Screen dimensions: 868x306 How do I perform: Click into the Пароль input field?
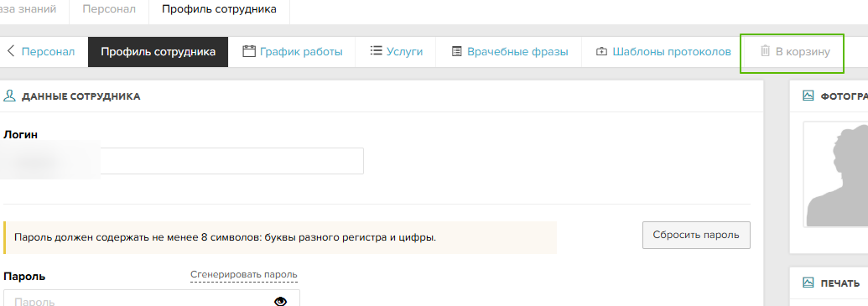tap(152, 298)
